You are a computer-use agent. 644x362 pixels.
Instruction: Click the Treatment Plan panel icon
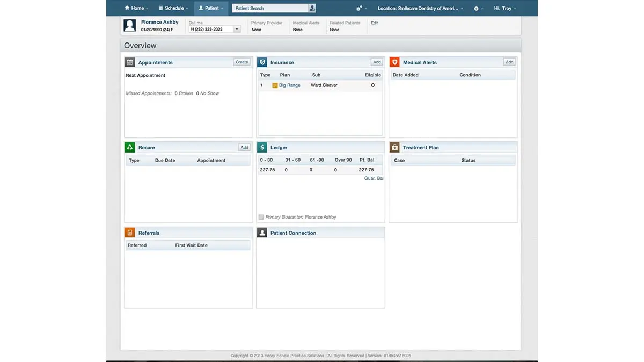pyautogui.click(x=394, y=147)
